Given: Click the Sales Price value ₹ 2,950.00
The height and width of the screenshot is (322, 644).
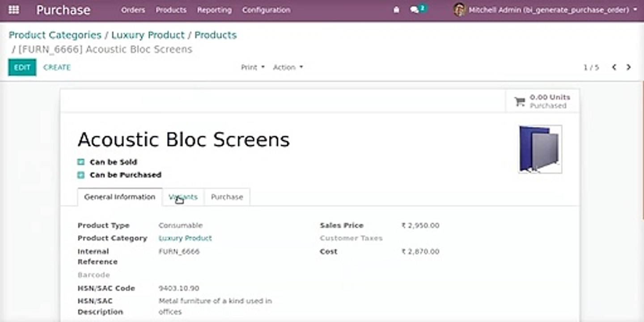Looking at the screenshot, I should (420, 225).
